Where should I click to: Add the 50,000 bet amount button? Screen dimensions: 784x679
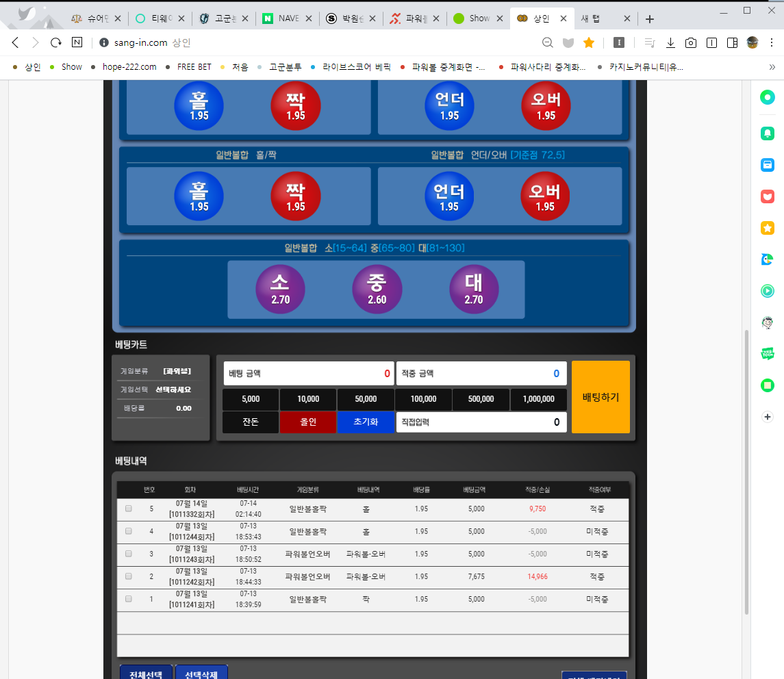366,399
